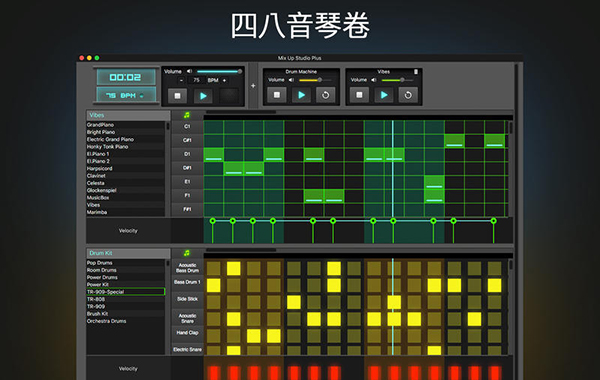Screen dimensions: 600x380
Task: Stop the master playback
Action: (x=177, y=96)
